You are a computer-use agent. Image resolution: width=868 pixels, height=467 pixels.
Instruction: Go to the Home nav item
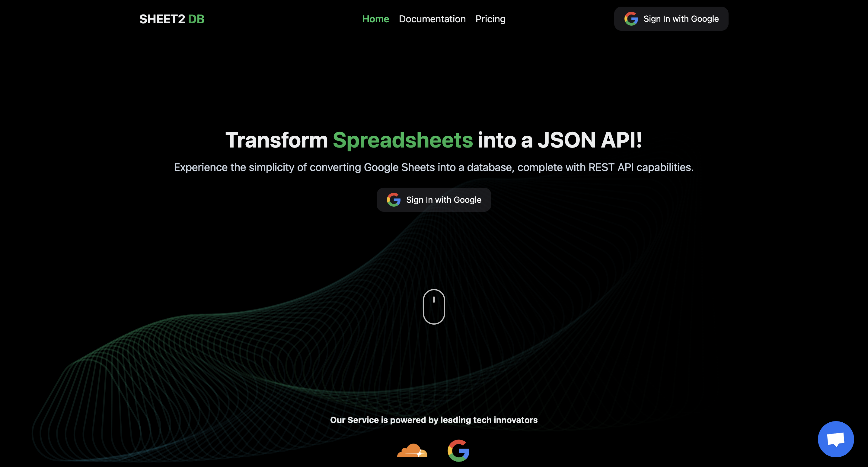[x=375, y=19]
